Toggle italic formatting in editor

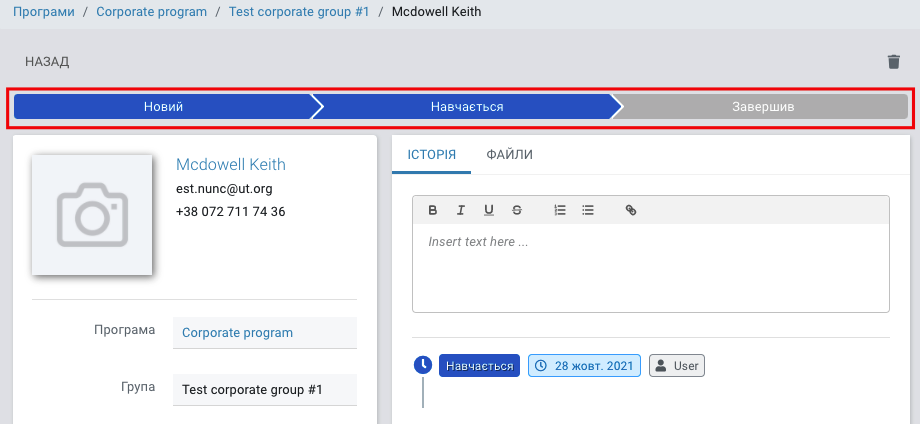[461, 210]
